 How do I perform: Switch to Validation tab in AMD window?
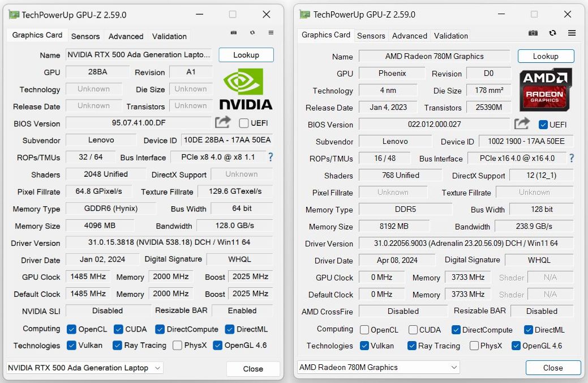[x=450, y=36]
